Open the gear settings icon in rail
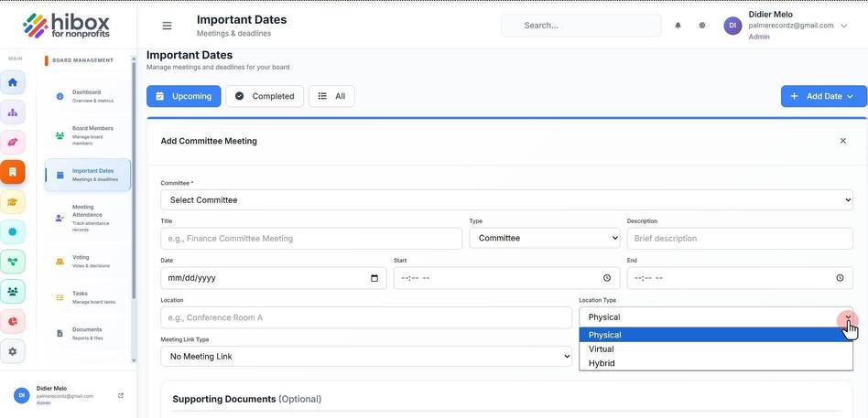Screen dimensions: 868x418 pos(13,351)
